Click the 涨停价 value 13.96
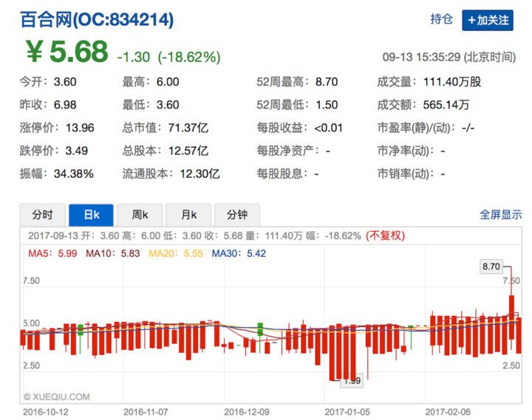532x420 pixels. [80, 128]
